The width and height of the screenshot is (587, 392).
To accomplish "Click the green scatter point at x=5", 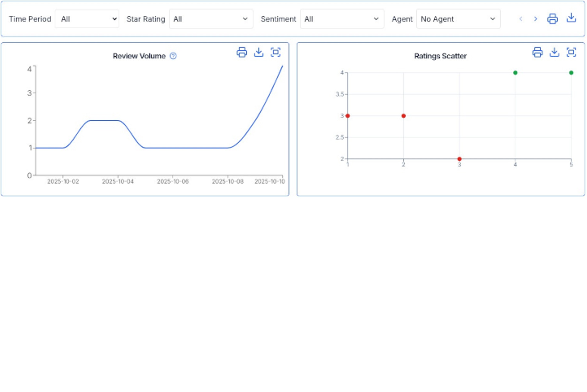I will coord(571,73).
